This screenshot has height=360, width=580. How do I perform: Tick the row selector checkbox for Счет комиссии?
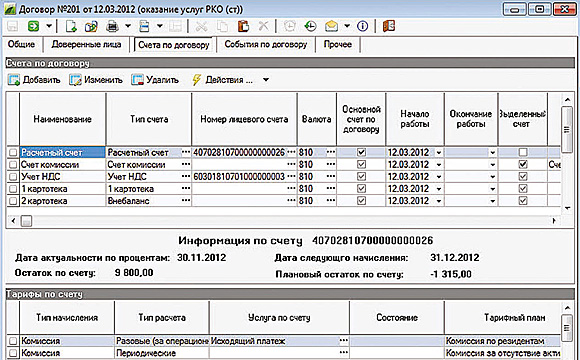(x=13, y=164)
